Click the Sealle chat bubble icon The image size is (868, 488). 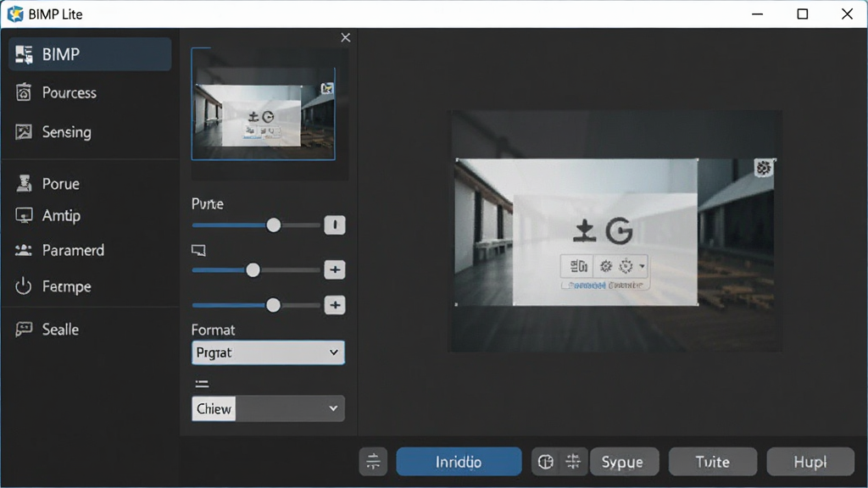(x=24, y=330)
